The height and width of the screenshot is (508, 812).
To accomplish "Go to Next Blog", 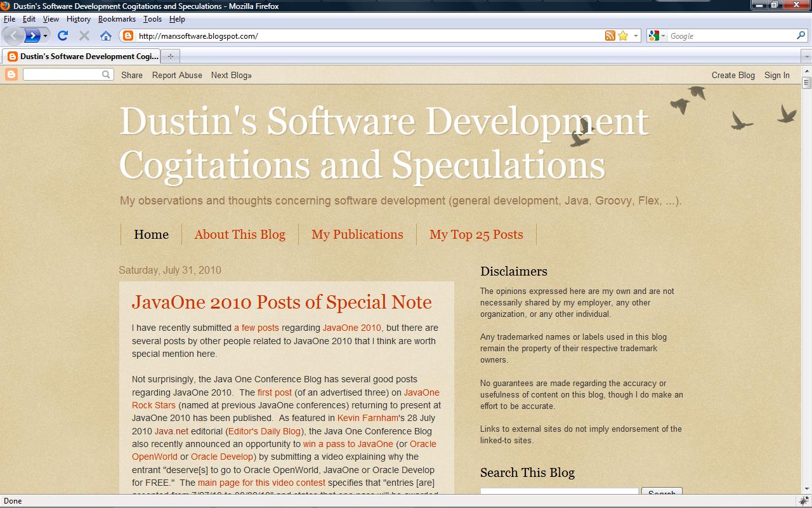I will (232, 75).
